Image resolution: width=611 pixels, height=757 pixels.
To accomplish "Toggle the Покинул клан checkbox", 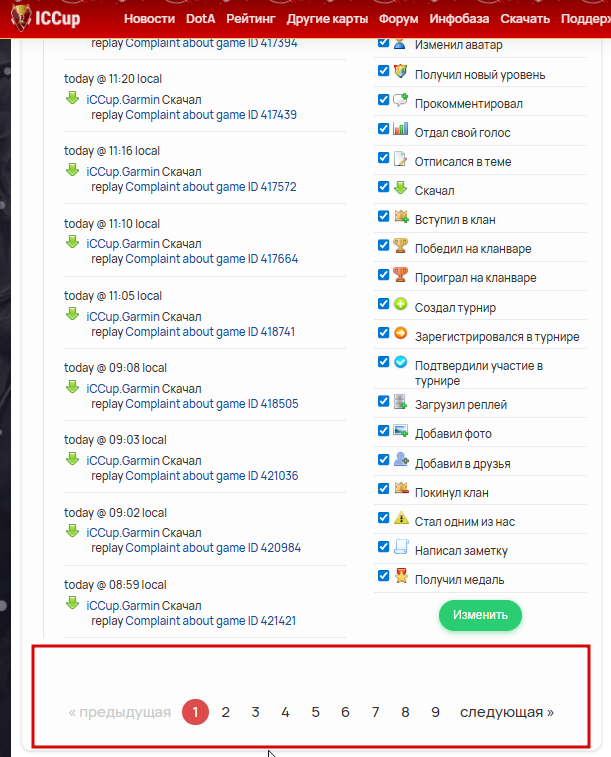I will [384, 489].
